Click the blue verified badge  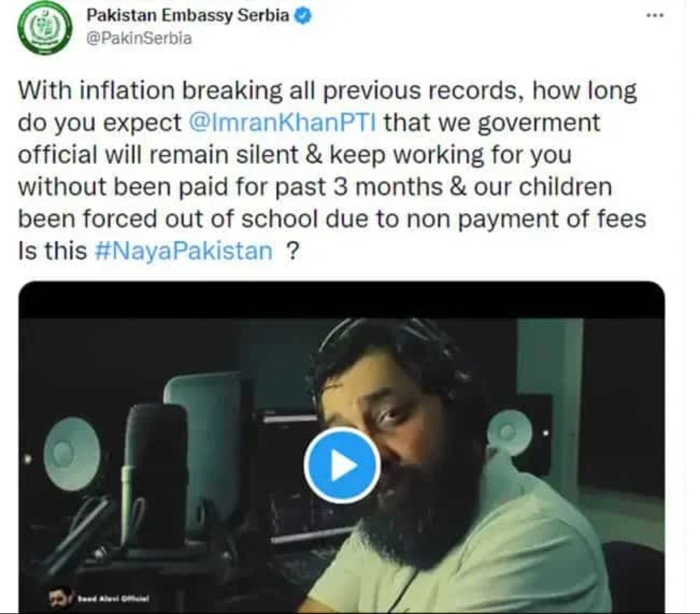click(303, 16)
